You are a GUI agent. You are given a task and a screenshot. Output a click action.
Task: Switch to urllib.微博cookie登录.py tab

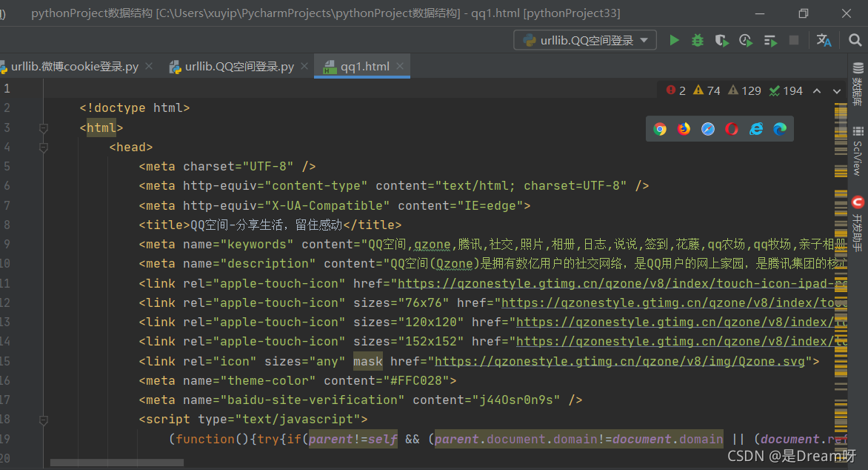74,67
